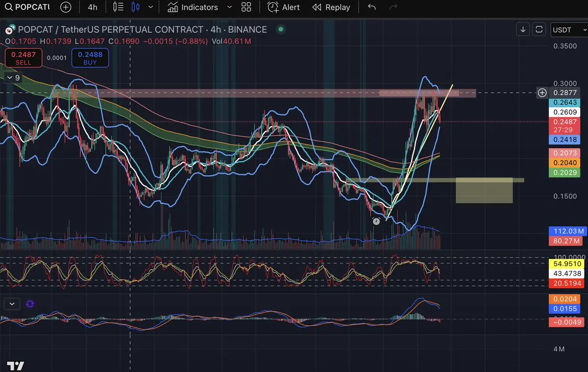The height and width of the screenshot is (372, 588).
Task: Click the BUY 0.2488 button
Action: coord(90,58)
